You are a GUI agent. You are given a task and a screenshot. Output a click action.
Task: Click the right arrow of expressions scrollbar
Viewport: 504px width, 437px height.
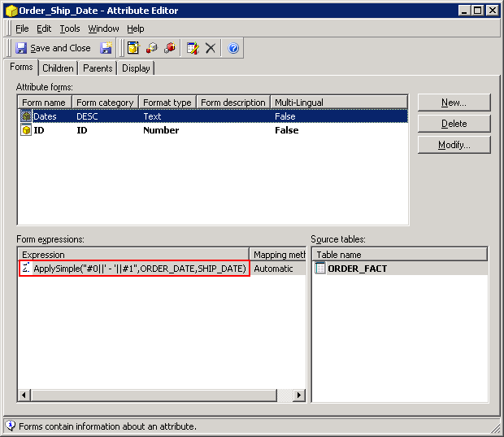pyautogui.click(x=299, y=395)
